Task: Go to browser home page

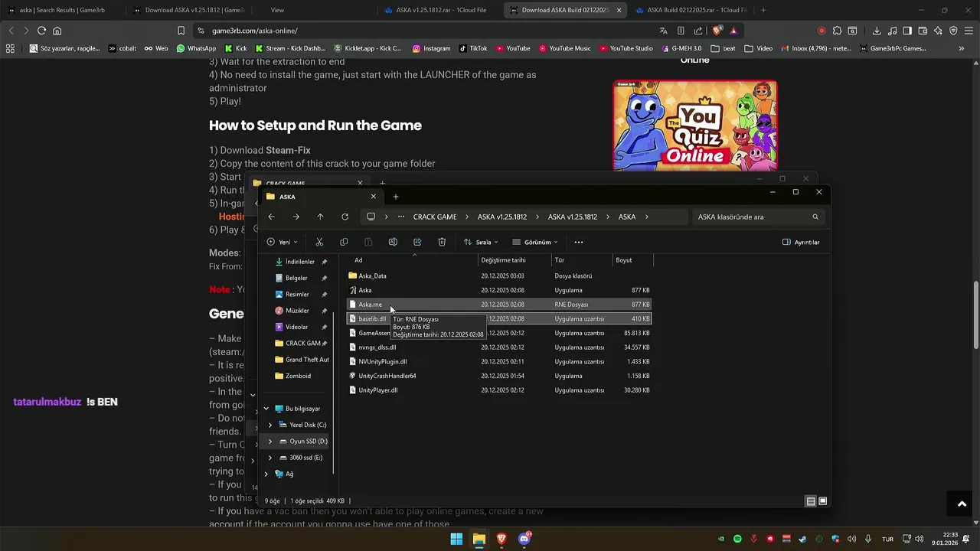Action: tap(57, 31)
